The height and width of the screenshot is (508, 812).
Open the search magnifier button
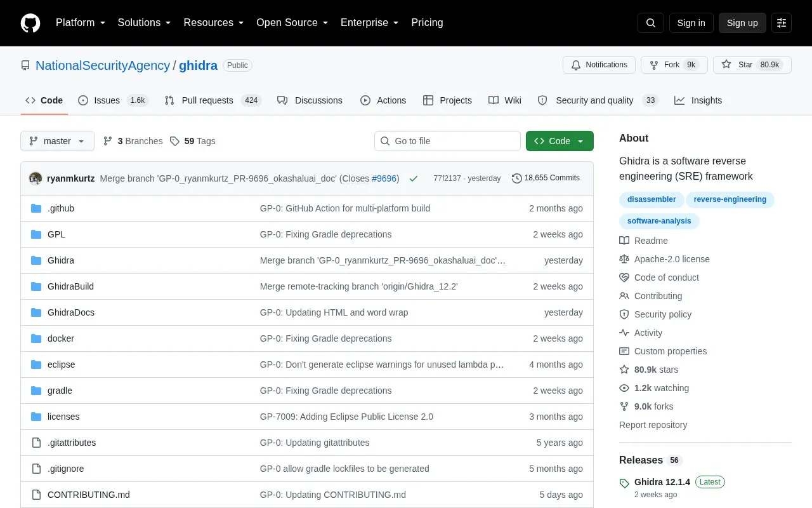click(651, 23)
